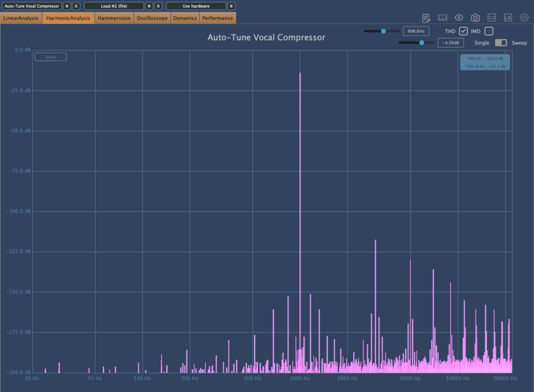
Task: Open the manual book icon
Action: [442, 18]
